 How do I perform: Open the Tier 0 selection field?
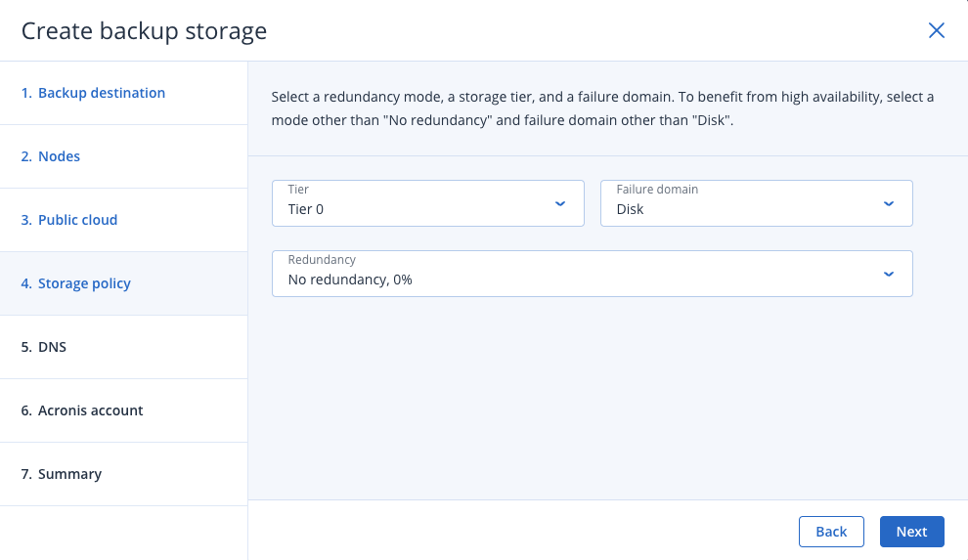coord(428,203)
